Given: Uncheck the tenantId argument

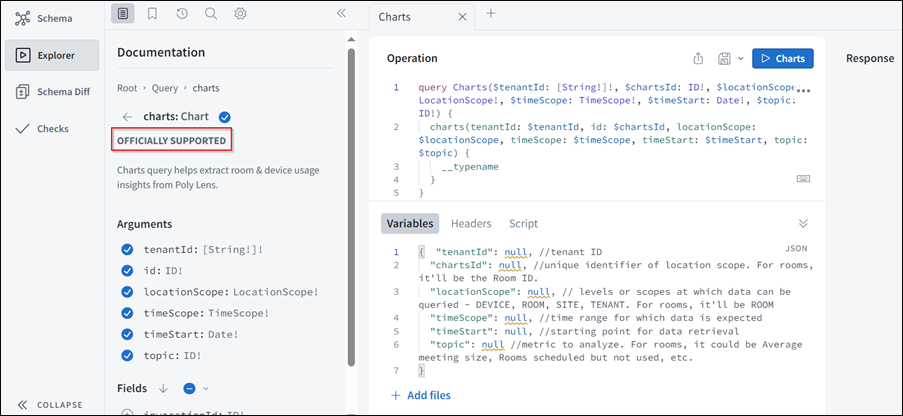Looking at the screenshot, I should click(127, 249).
